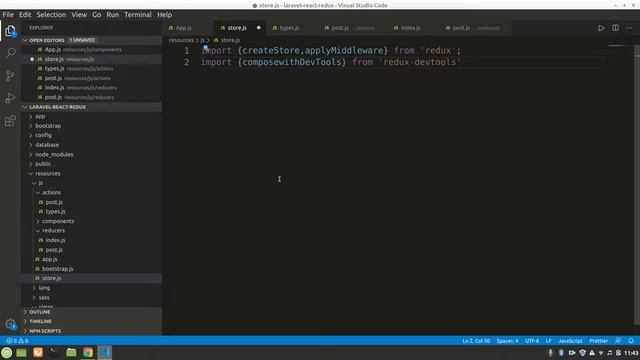Open the Explorer view in activity bar
640x360 pixels.
[x=10, y=31]
